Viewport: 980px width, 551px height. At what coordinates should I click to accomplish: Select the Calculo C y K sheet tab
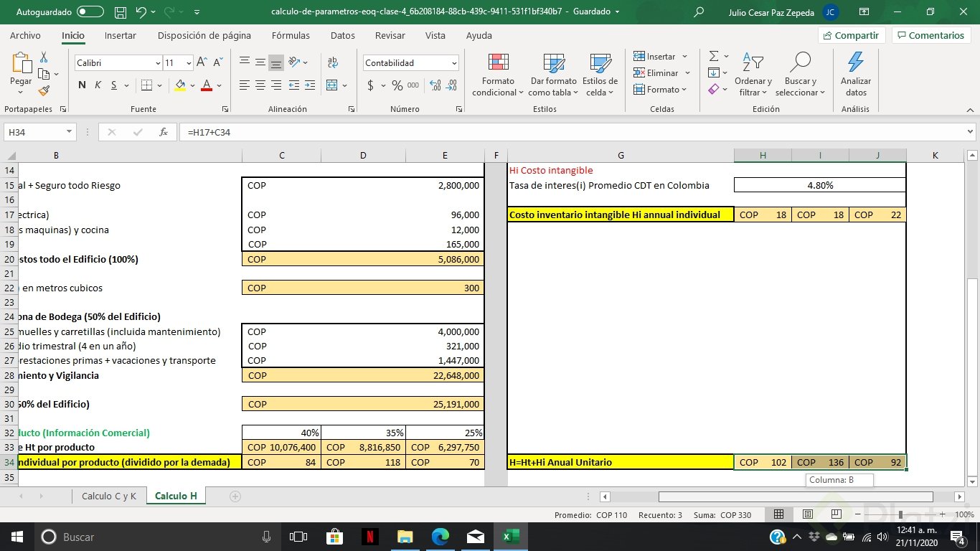click(108, 496)
